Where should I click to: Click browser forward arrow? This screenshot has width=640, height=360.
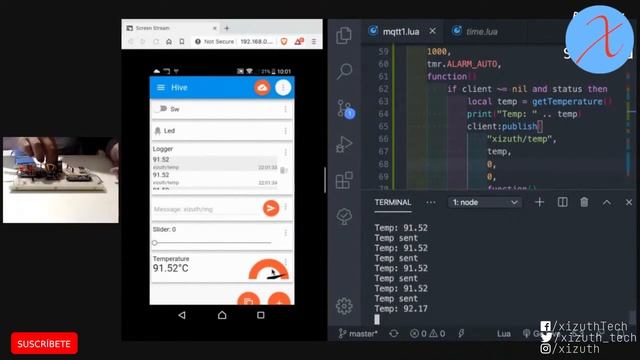pos(143,42)
